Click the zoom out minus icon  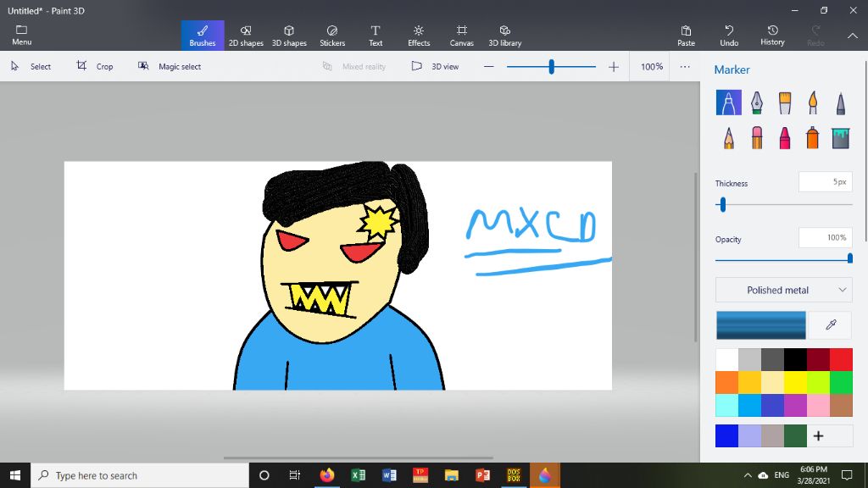pyautogui.click(x=488, y=66)
